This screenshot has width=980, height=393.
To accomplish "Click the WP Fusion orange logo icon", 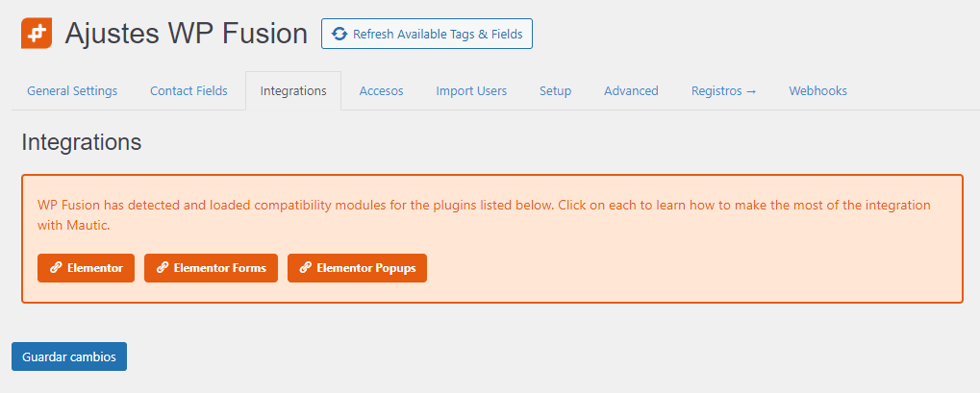I will (x=37, y=33).
